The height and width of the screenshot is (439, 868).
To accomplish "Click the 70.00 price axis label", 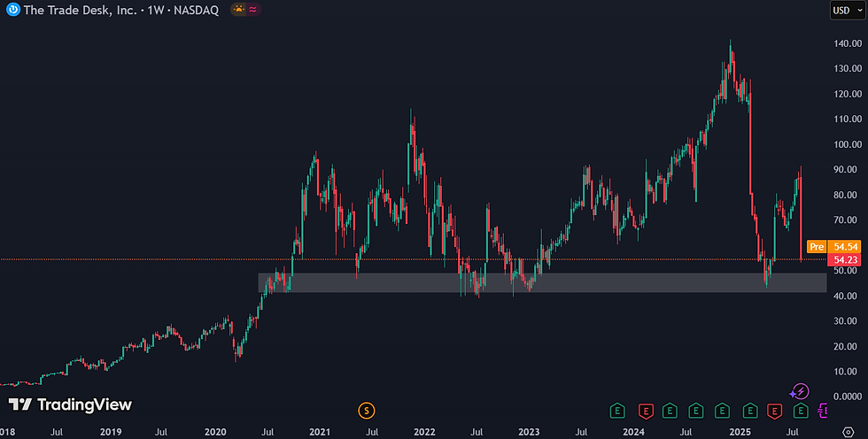I will [x=848, y=220].
